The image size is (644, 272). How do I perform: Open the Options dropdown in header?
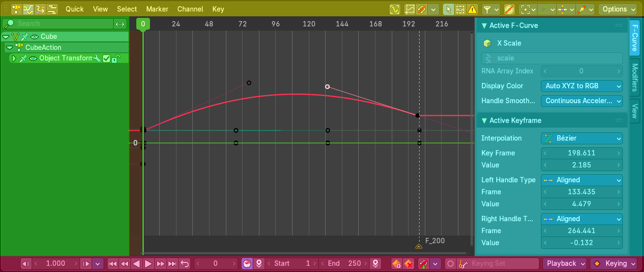click(x=617, y=9)
